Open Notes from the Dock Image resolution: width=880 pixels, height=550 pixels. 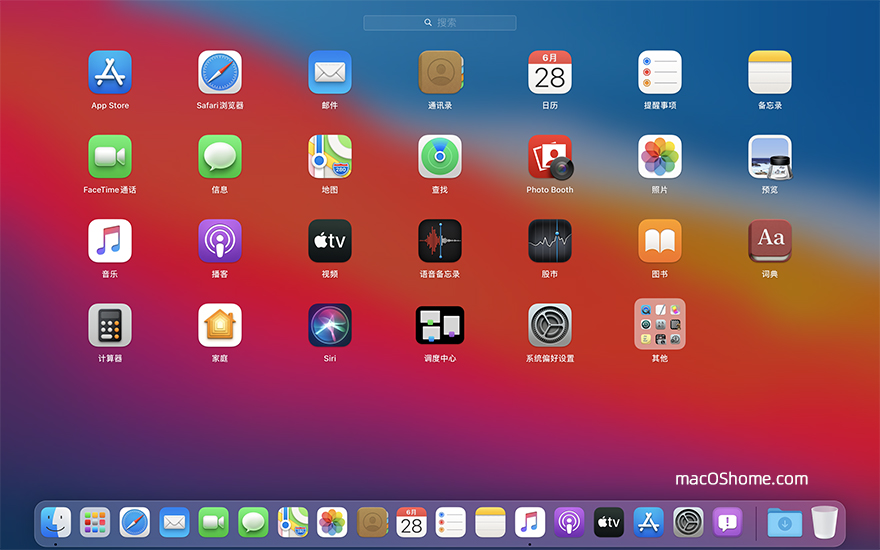tap(491, 522)
